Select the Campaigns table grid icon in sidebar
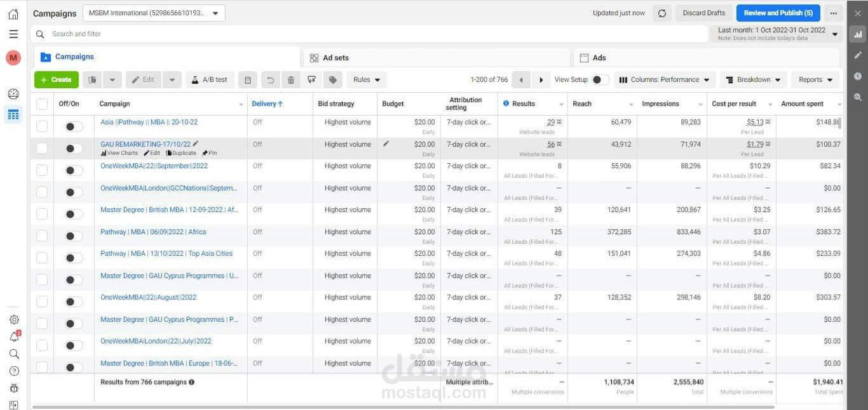The width and height of the screenshot is (868, 410). (13, 115)
